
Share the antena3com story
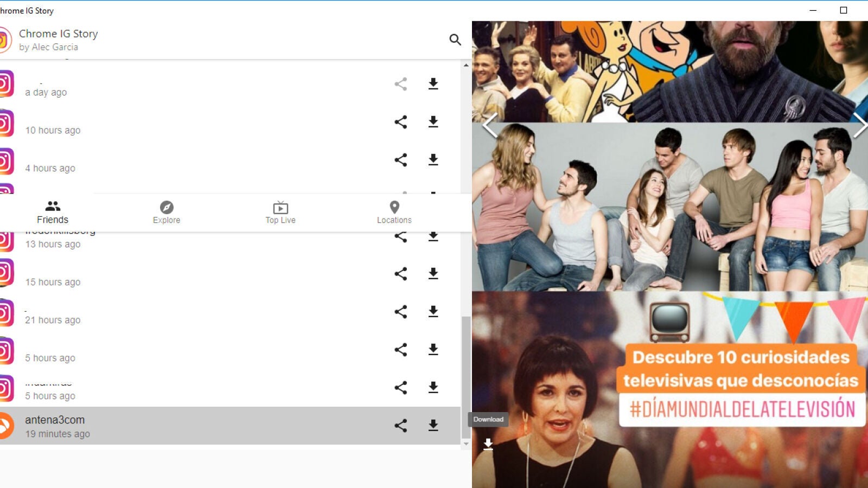400,426
